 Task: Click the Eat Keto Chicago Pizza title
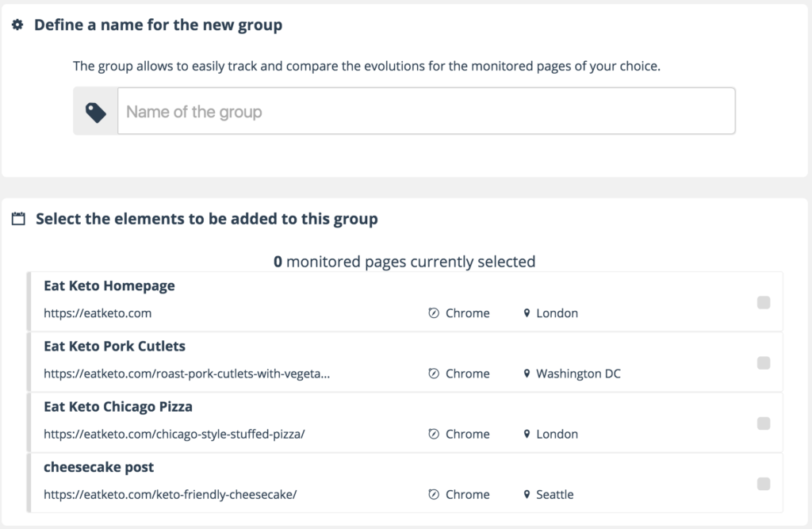pyautogui.click(x=118, y=407)
